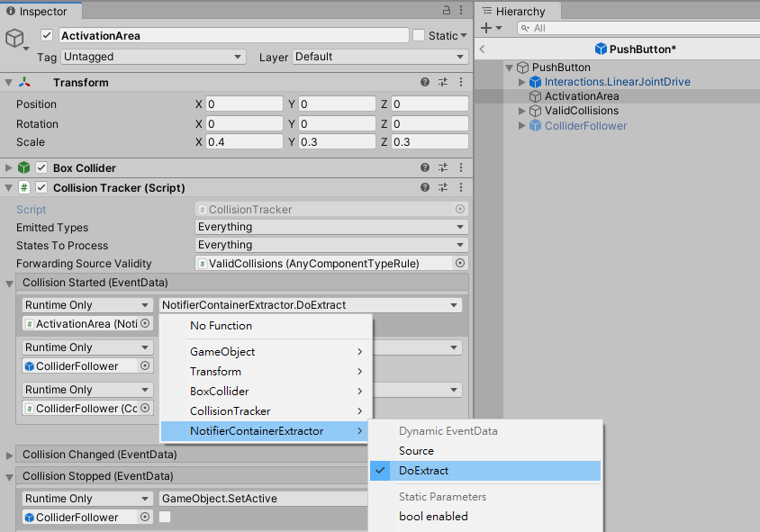
Task: Toggle the GameObject.SetActive bool checkbox
Action: 167,516
